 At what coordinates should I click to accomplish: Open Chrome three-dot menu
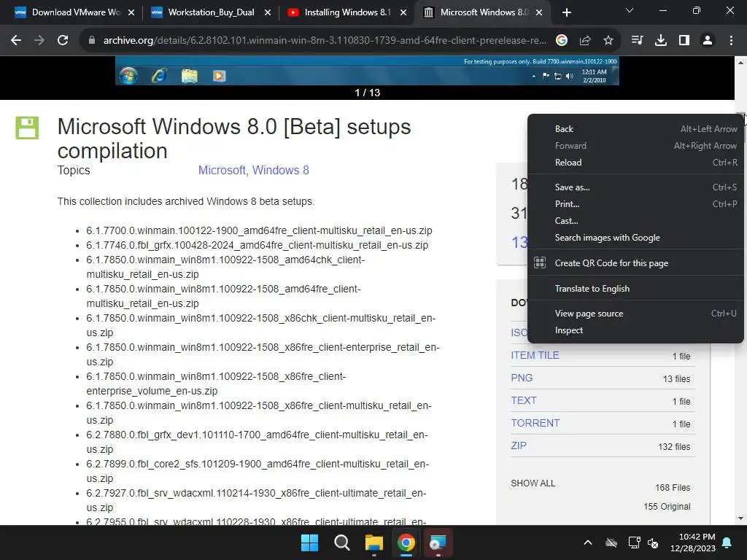[731, 41]
